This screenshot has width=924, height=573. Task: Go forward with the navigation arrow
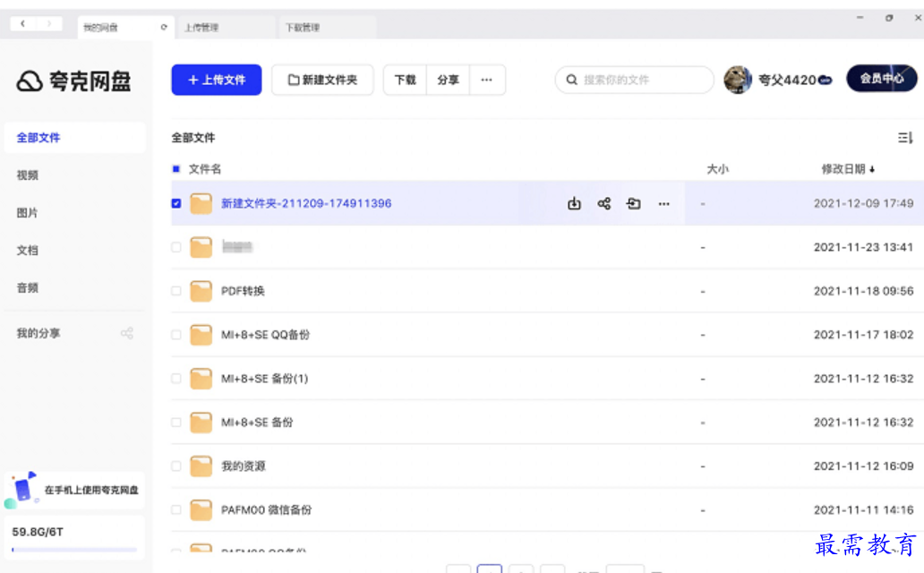coord(49,23)
